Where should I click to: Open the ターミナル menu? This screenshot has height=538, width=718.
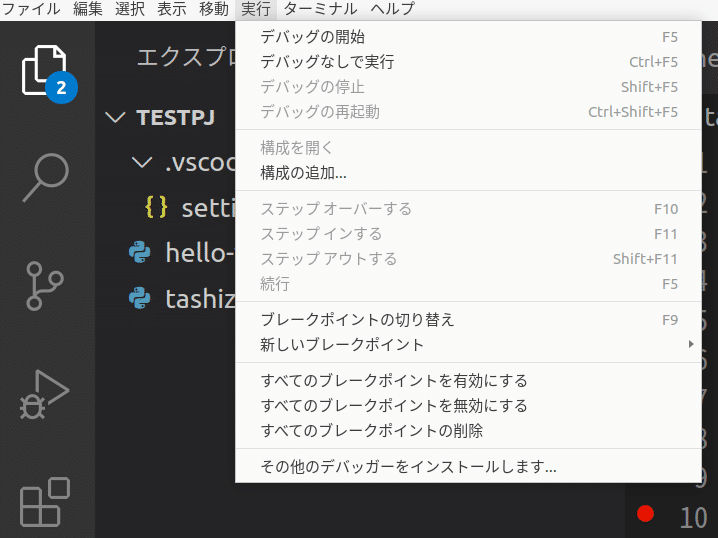[x=321, y=9]
